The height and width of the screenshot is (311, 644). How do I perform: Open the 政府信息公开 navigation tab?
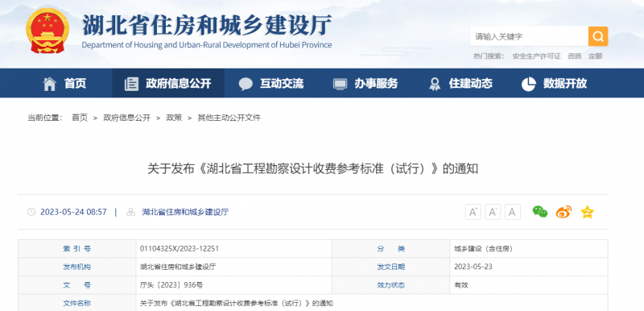(x=168, y=84)
